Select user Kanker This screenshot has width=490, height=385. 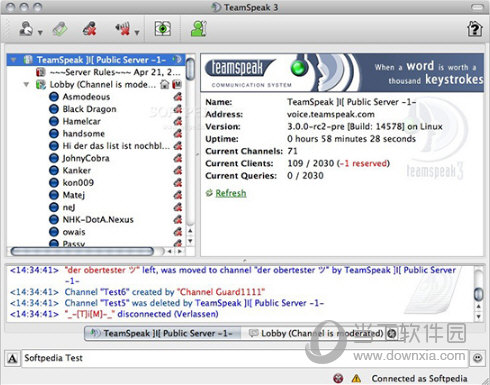pos(77,170)
